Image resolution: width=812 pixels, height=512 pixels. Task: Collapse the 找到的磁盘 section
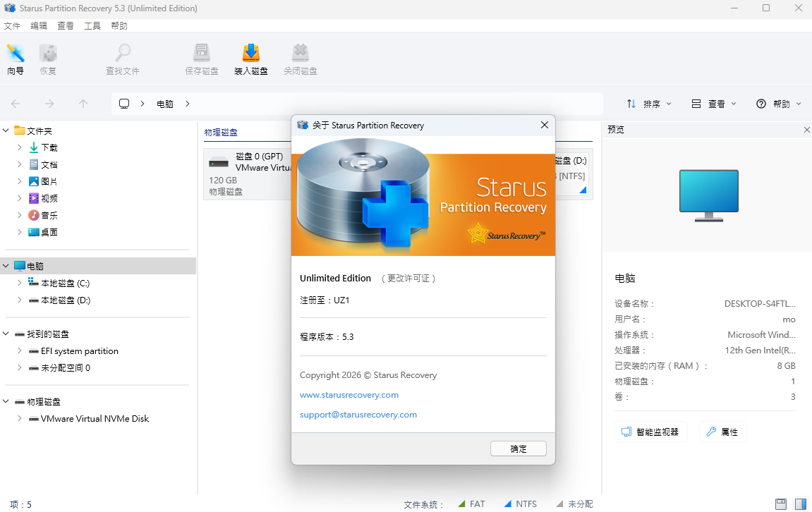click(x=6, y=334)
